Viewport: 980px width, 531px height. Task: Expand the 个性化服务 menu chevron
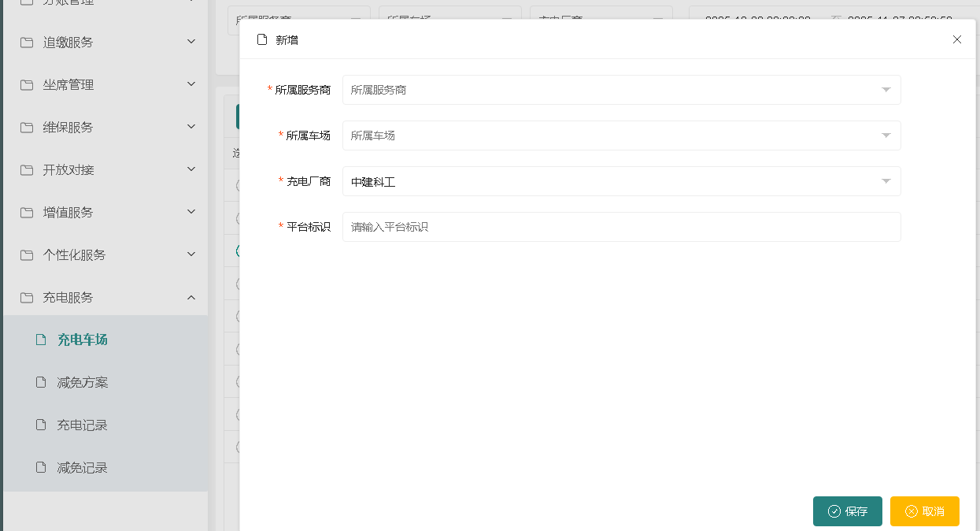(191, 255)
